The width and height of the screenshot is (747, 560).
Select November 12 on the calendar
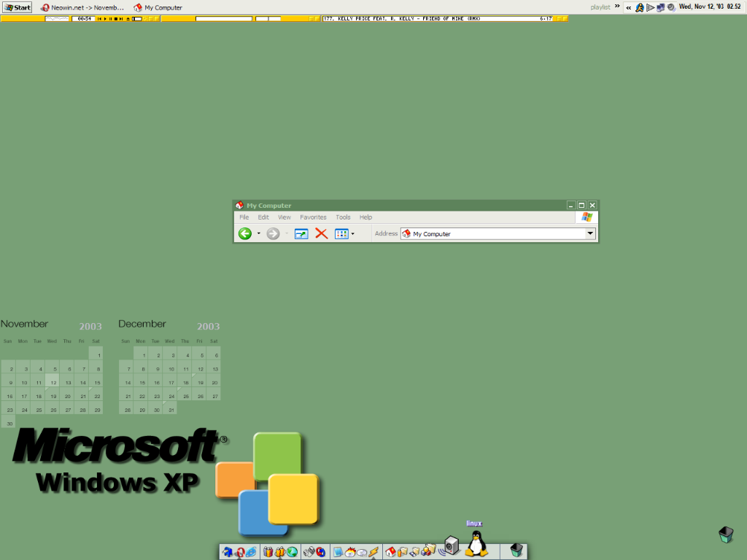(53, 381)
